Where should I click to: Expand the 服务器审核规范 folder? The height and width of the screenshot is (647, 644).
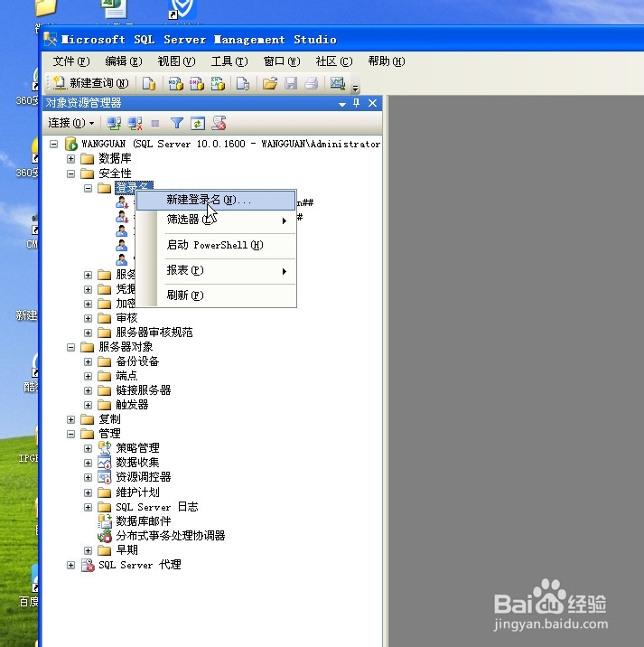88,333
